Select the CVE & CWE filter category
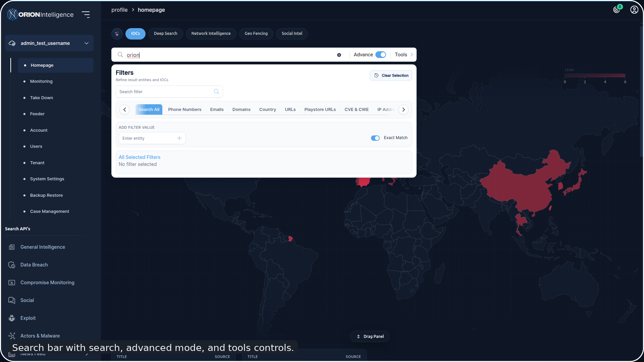Image resolution: width=644 pixels, height=362 pixels. pyautogui.click(x=357, y=110)
